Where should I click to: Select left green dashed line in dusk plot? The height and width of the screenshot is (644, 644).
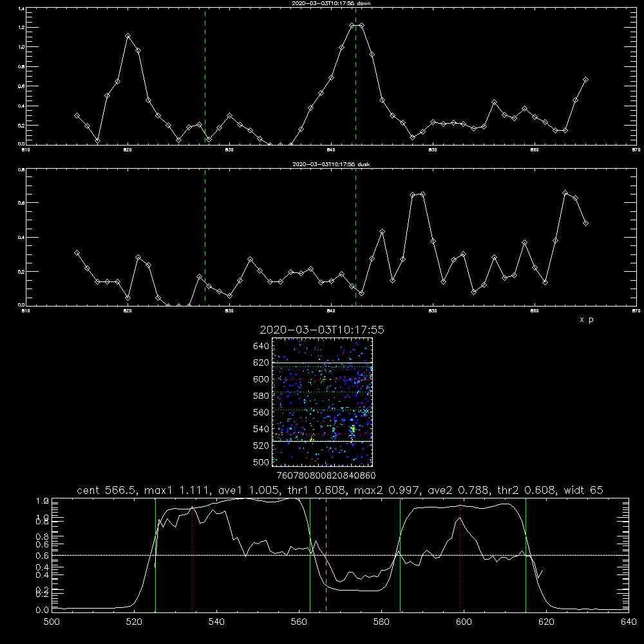point(205,237)
